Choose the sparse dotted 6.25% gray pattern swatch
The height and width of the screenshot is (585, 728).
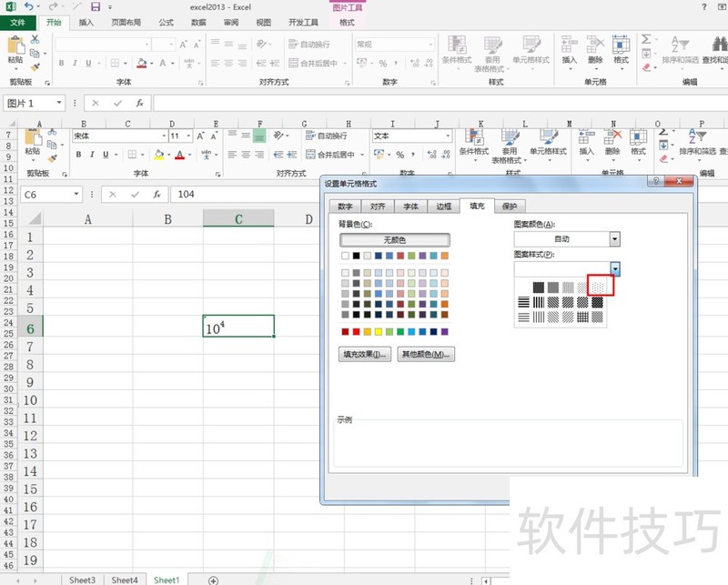click(598, 287)
